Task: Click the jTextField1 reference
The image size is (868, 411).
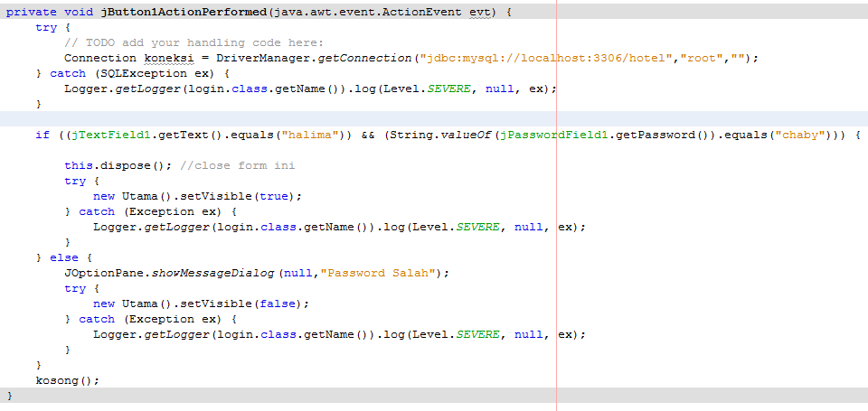Action: pos(111,135)
